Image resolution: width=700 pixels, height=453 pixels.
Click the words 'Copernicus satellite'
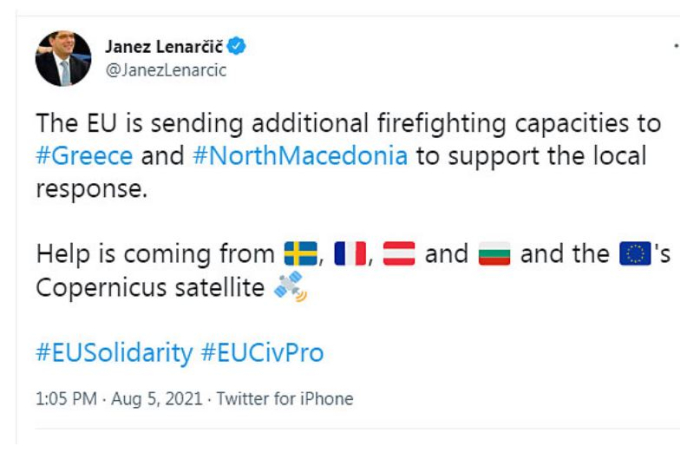[150, 288]
